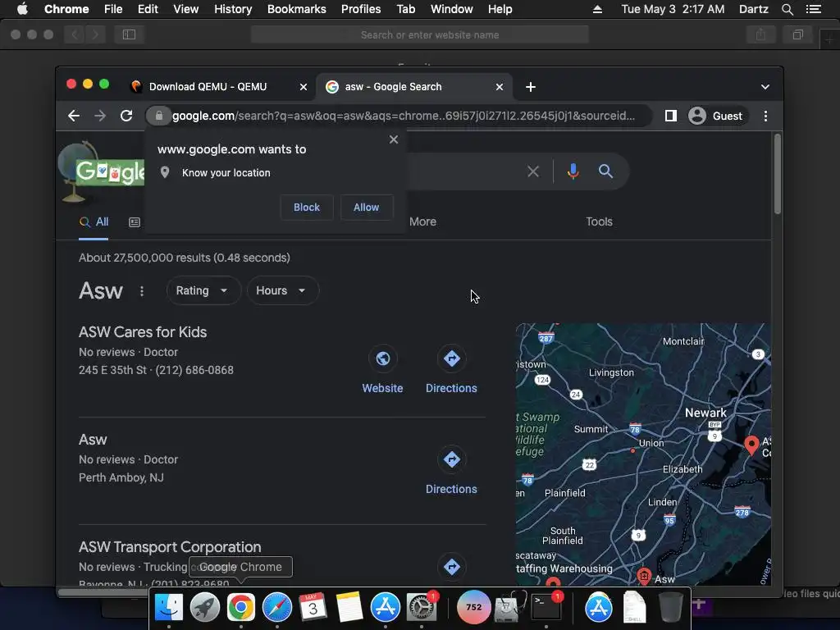The height and width of the screenshot is (630, 840).
Task: Click the Google doodle logo
Action: point(101,171)
